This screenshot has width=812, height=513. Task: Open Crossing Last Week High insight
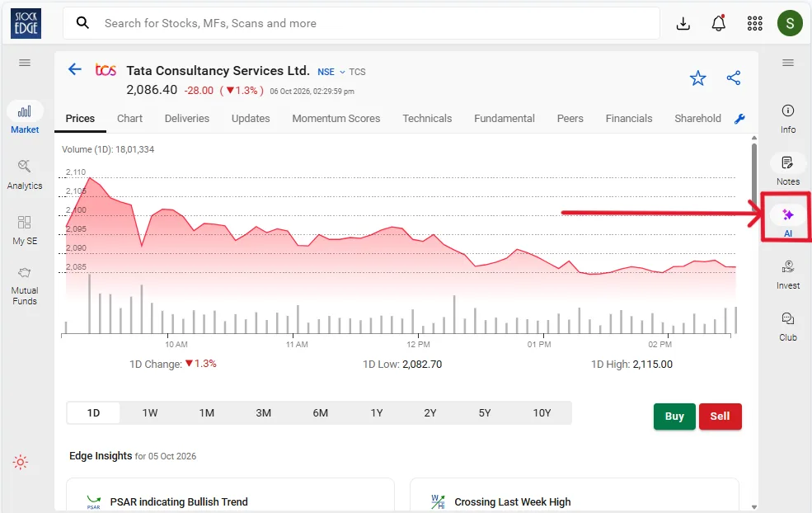(575, 496)
